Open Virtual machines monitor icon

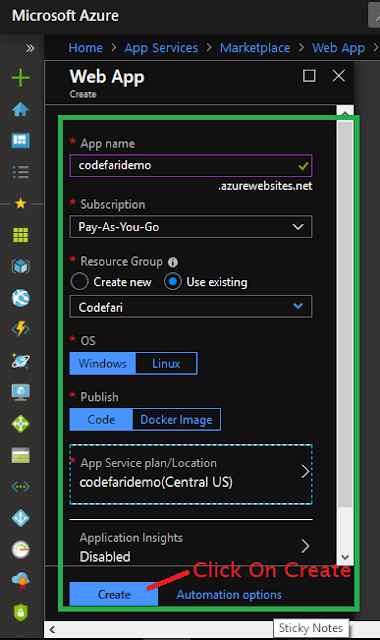pyautogui.click(x=20, y=392)
